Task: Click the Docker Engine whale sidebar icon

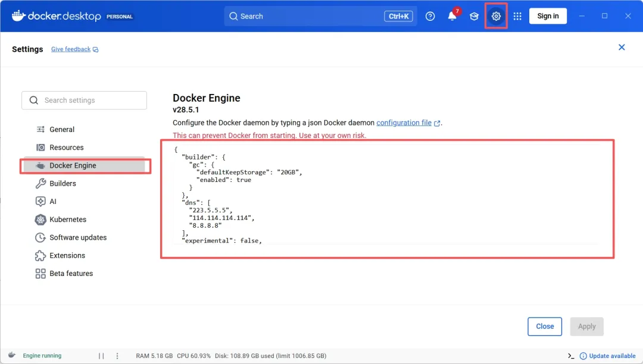Action: tap(40, 165)
